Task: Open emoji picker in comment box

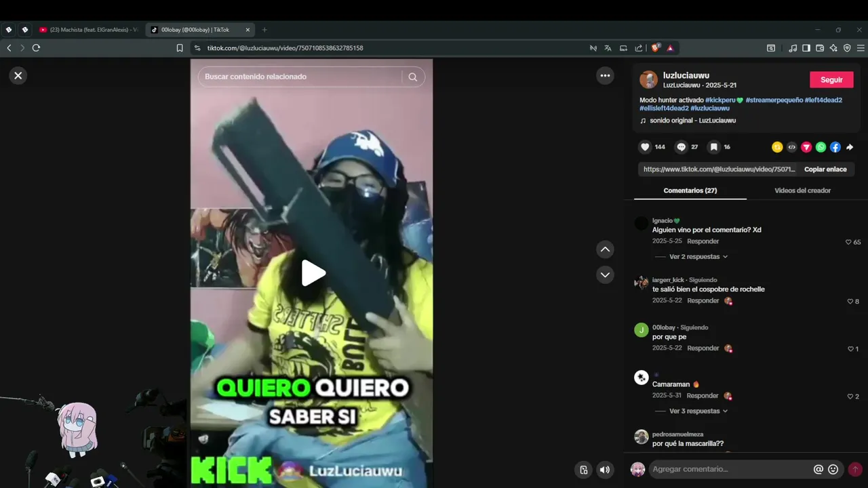Action: click(x=833, y=469)
